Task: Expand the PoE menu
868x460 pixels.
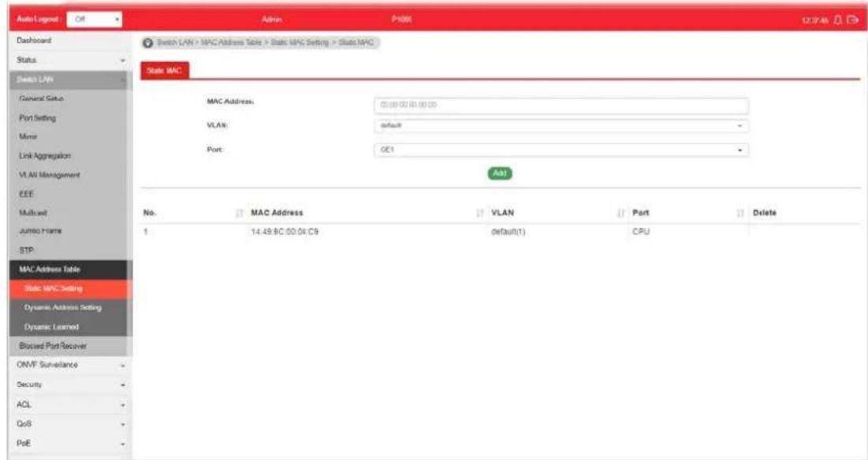Action: click(70, 443)
